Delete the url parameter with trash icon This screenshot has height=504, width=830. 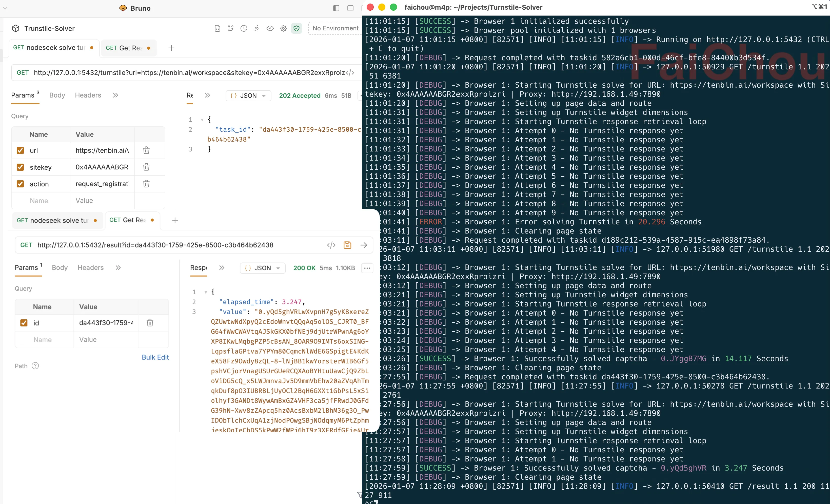[146, 150]
